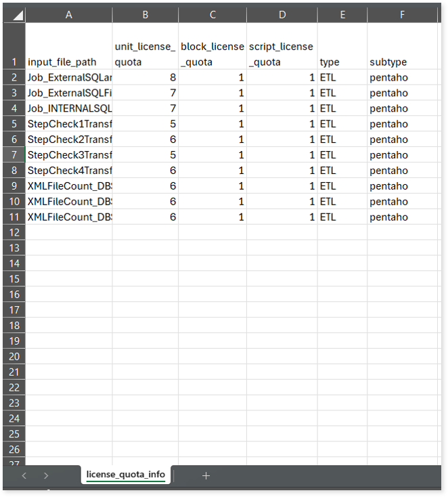This screenshot has width=448, height=497.
Task: Open the license_quota_info sheet tab
Action: pos(126,475)
